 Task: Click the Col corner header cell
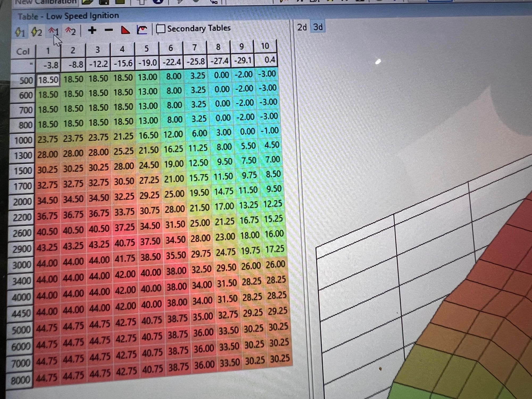(x=23, y=51)
